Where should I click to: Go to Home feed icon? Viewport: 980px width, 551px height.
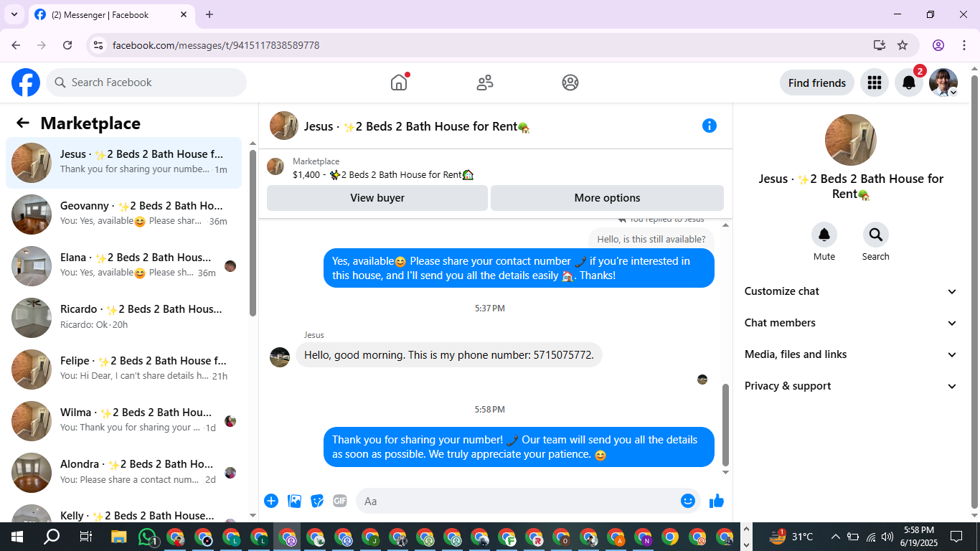[399, 83]
